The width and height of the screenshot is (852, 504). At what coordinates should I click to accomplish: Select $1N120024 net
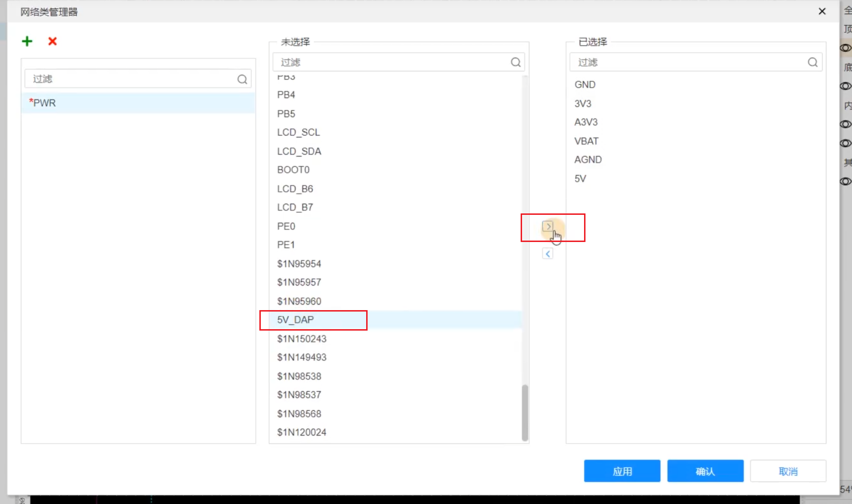(x=396, y=433)
